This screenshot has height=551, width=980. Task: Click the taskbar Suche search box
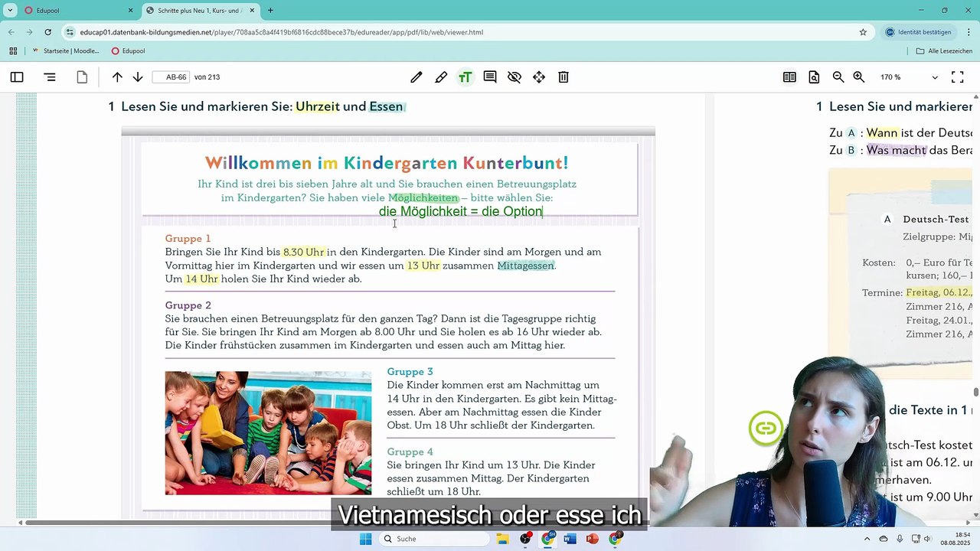pyautogui.click(x=435, y=539)
